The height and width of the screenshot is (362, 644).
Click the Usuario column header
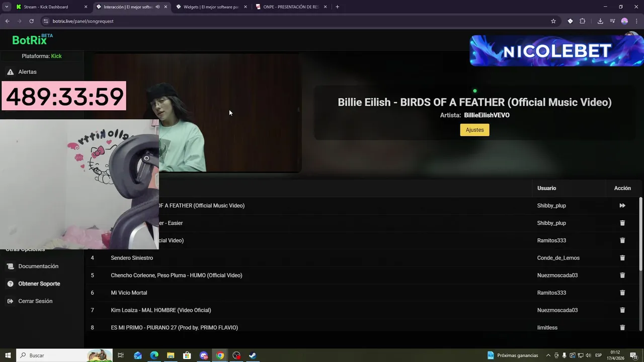click(546, 188)
